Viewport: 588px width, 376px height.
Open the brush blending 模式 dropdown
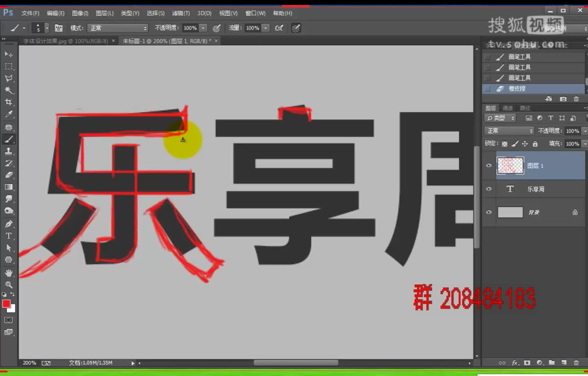tap(118, 28)
